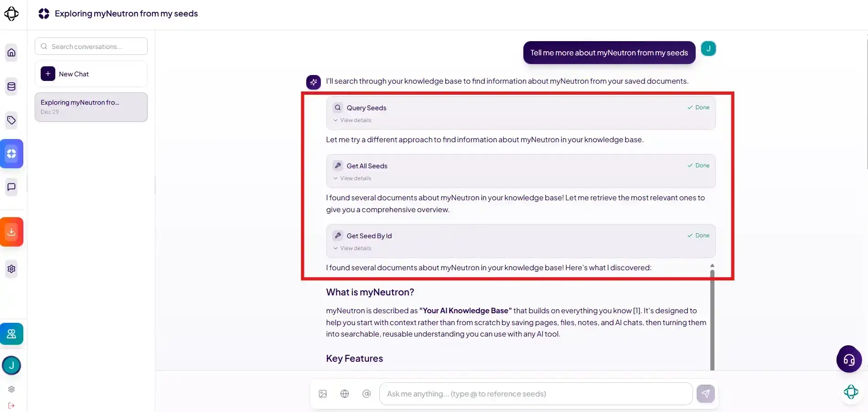Click the user message bubble about myNeutron
This screenshot has height=412, width=868.
(x=609, y=53)
